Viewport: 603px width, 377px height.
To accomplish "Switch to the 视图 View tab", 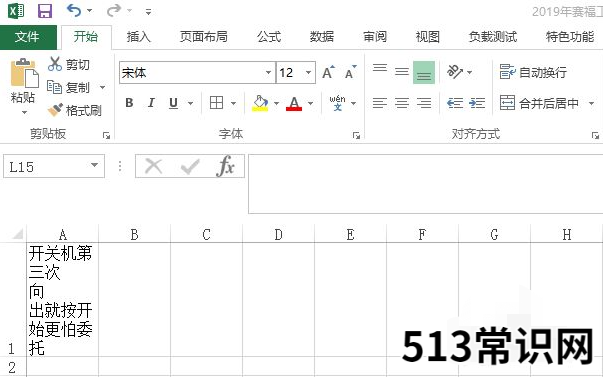I will [428, 37].
